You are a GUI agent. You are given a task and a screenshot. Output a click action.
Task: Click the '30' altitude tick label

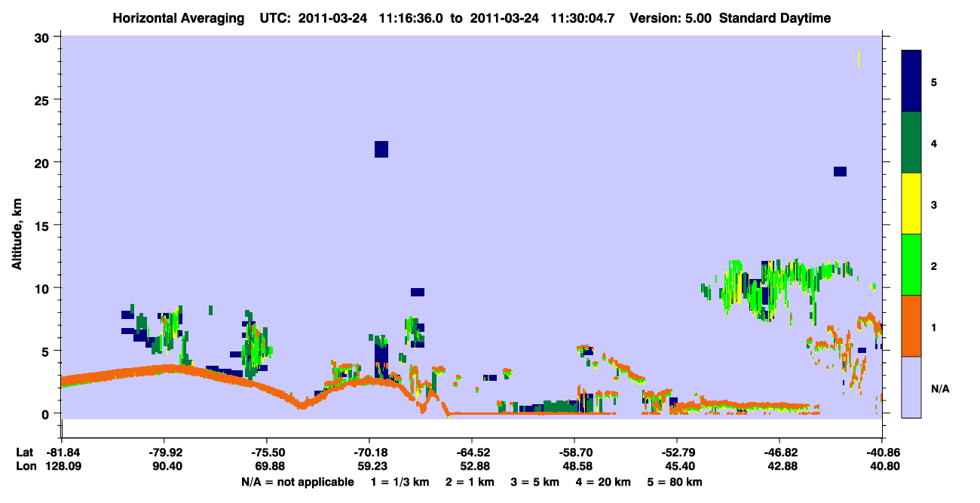click(x=43, y=37)
